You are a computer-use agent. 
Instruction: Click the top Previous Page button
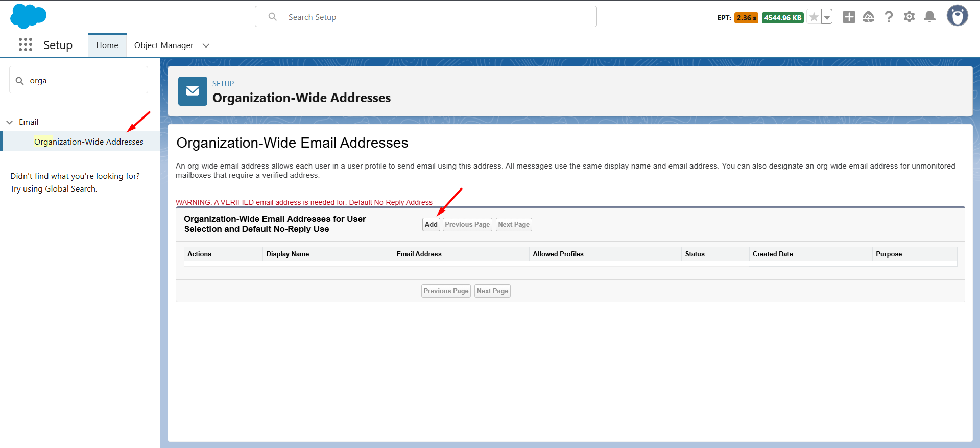click(467, 224)
